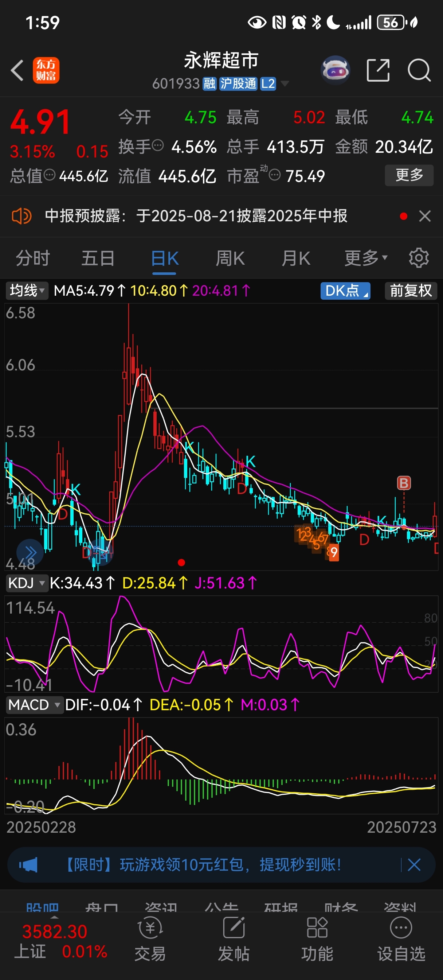Tap the end date 20250723
This screenshot has width=443, height=980.
(401, 827)
